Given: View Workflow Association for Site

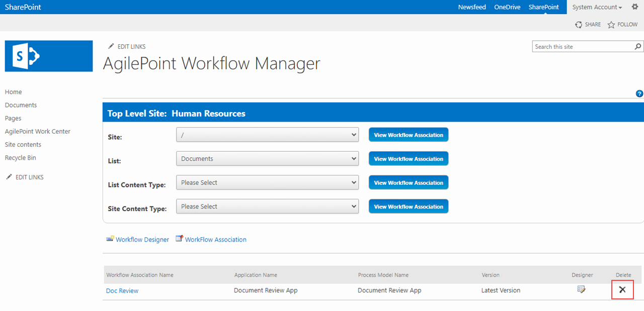Looking at the screenshot, I should pyautogui.click(x=409, y=135).
